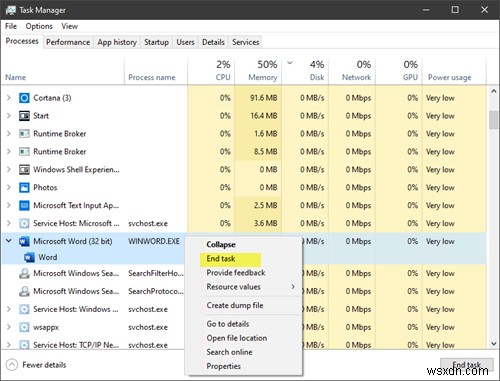
Task: Open the View menu
Action: pos(69,26)
